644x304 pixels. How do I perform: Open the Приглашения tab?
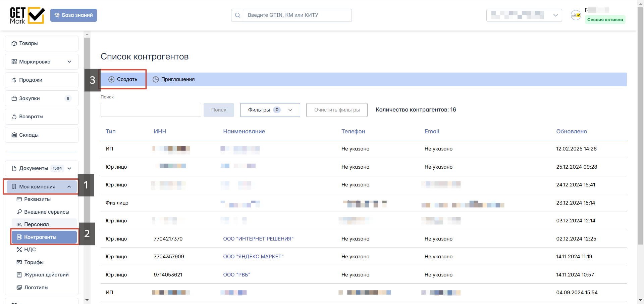pos(174,79)
